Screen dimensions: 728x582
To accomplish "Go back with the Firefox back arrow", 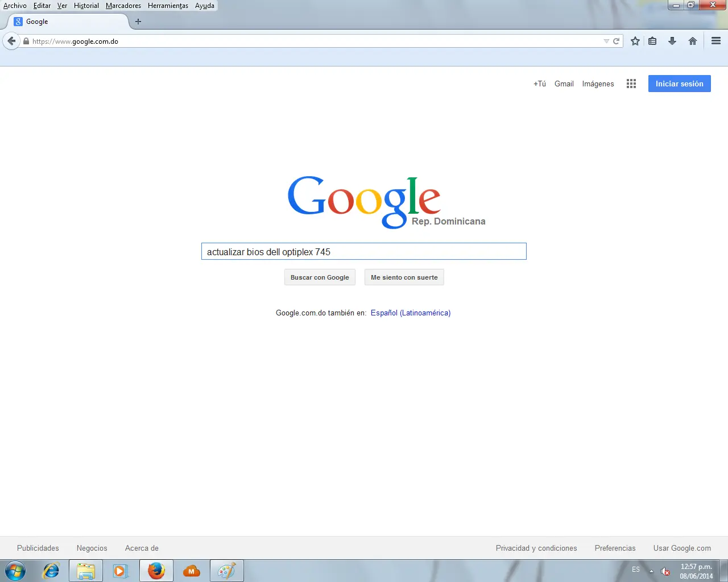I will (11, 41).
